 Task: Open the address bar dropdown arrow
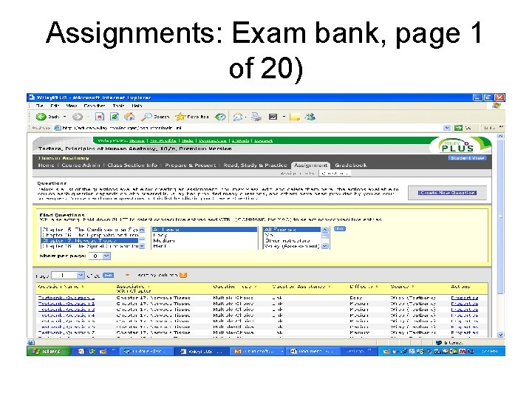point(447,128)
